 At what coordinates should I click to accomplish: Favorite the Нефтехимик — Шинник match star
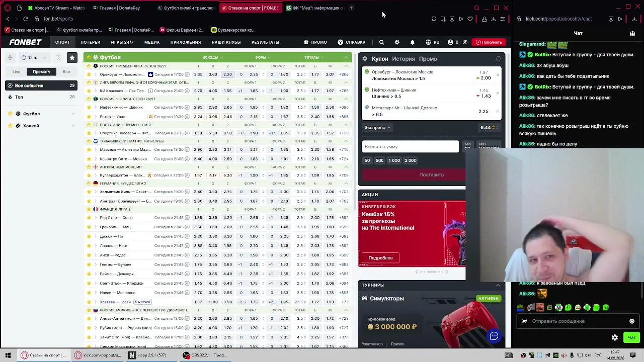(x=89, y=108)
